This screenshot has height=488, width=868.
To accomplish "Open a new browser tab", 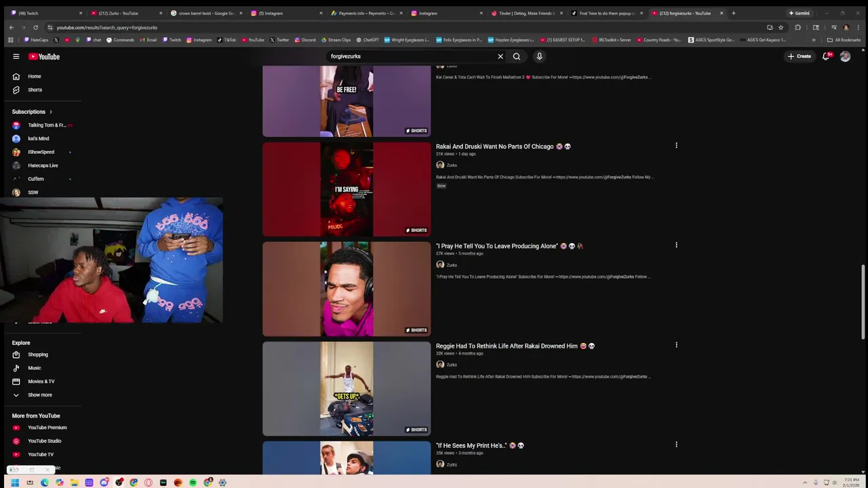I will pos(733,13).
